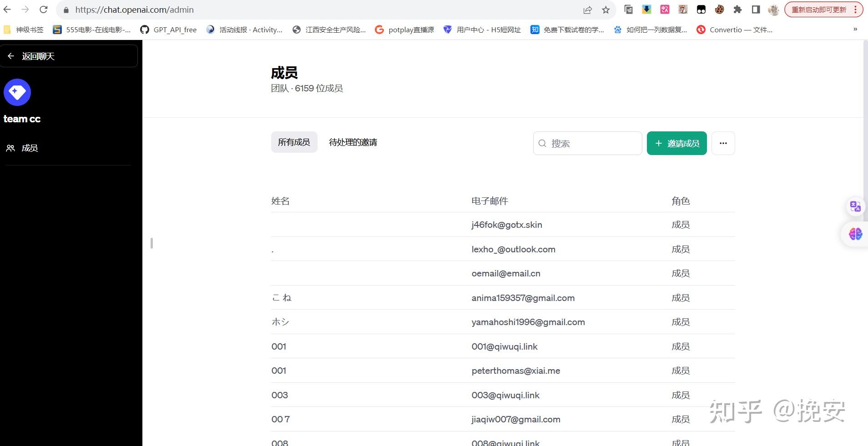Image resolution: width=868 pixels, height=446 pixels.
Task: Click the back arrow to return to chat
Action: click(10, 55)
